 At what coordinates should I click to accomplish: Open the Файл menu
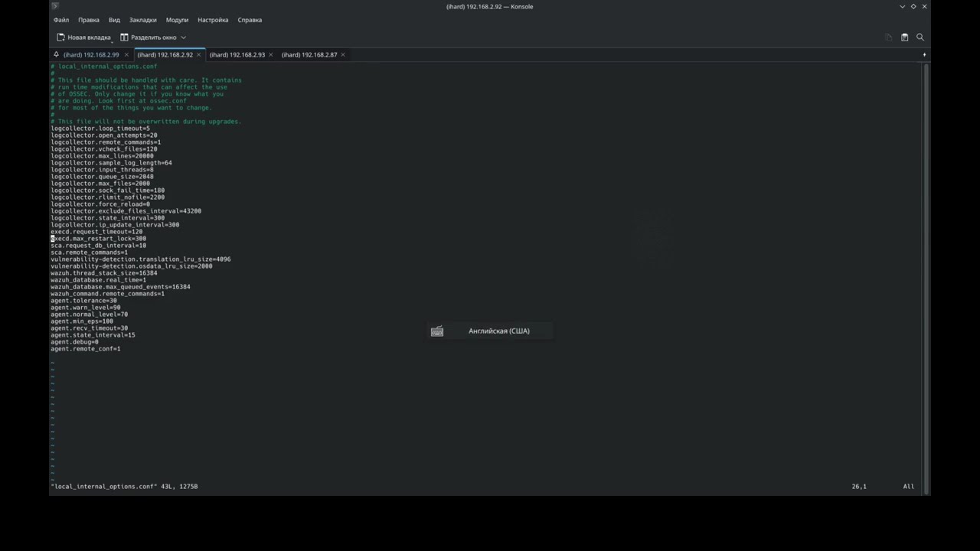tap(61, 20)
